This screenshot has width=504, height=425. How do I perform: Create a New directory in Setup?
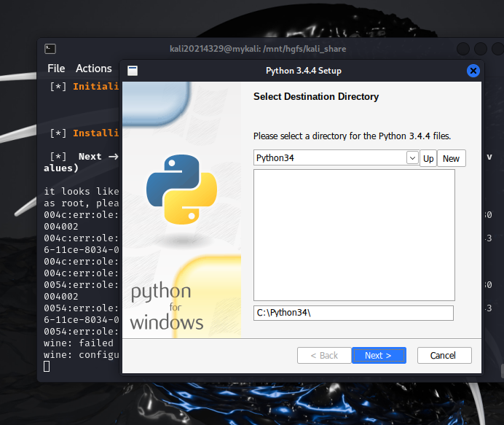452,158
